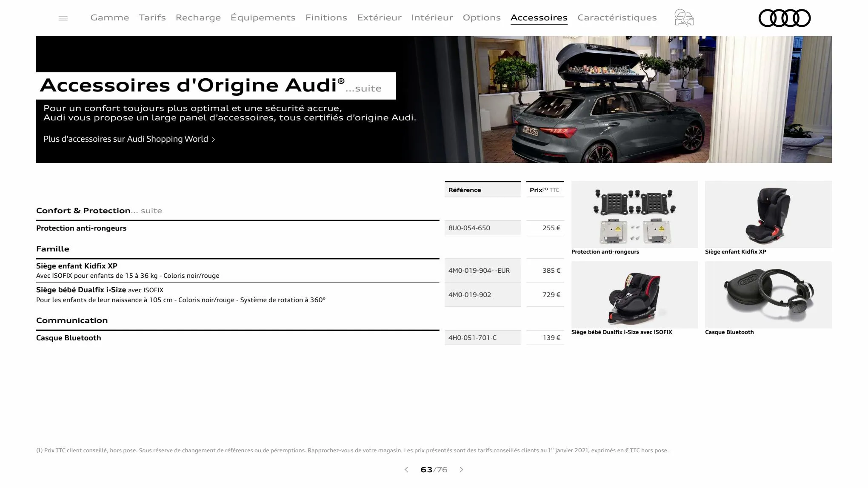Viewport: 868px width, 488px height.
Task: Click the Kidfix ISOFIX 15 à 36 kg description
Action: pyautogui.click(x=128, y=276)
